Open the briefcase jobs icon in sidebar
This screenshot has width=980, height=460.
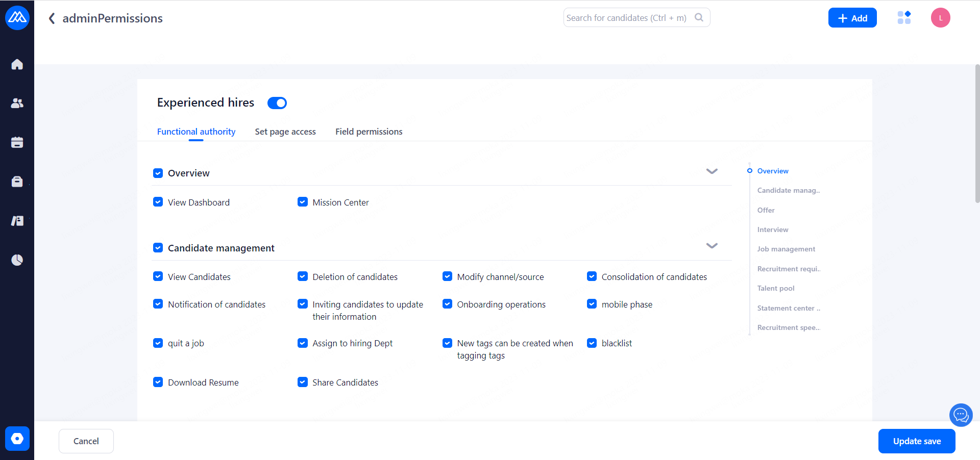tap(17, 182)
